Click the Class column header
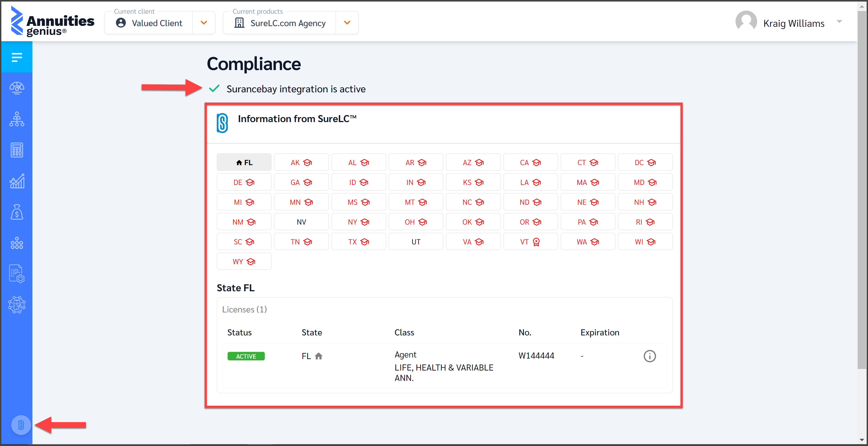868x446 pixels. point(404,332)
